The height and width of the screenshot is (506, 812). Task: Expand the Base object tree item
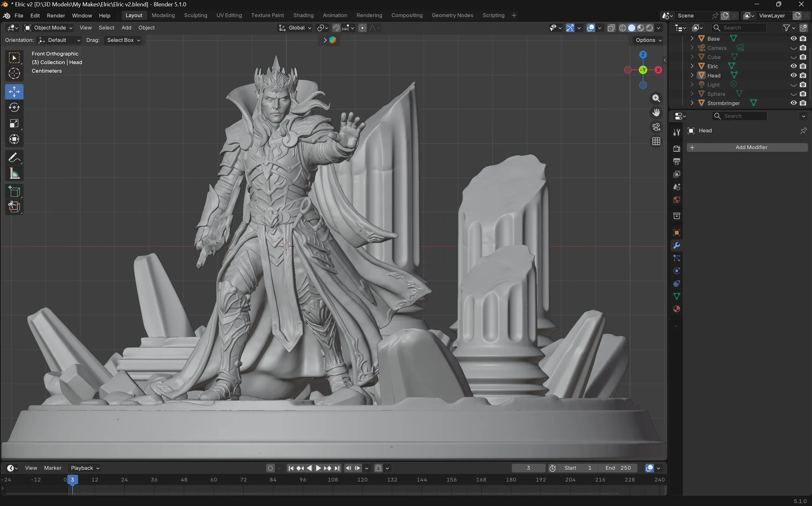pos(692,38)
